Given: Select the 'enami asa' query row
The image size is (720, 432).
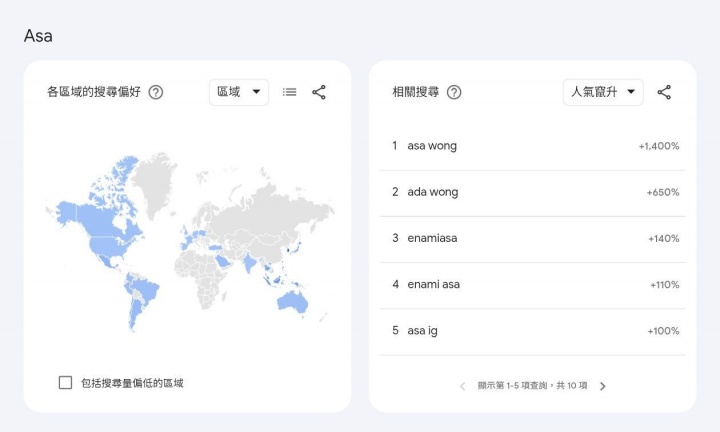Looking at the screenshot, I should coord(434,284).
